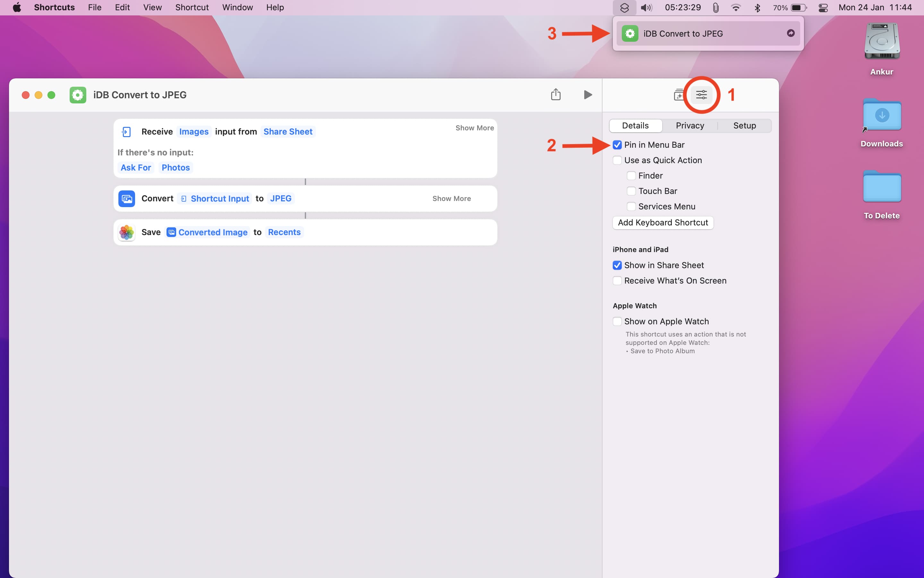Viewport: 924px width, 578px height.
Task: Open the Downloads folder on the desktop
Action: 882,115
